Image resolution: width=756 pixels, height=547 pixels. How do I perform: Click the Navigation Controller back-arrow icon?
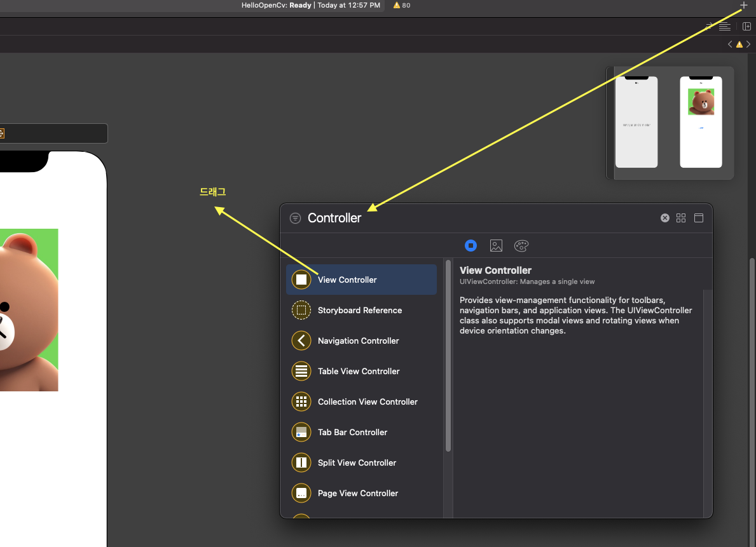click(x=301, y=341)
